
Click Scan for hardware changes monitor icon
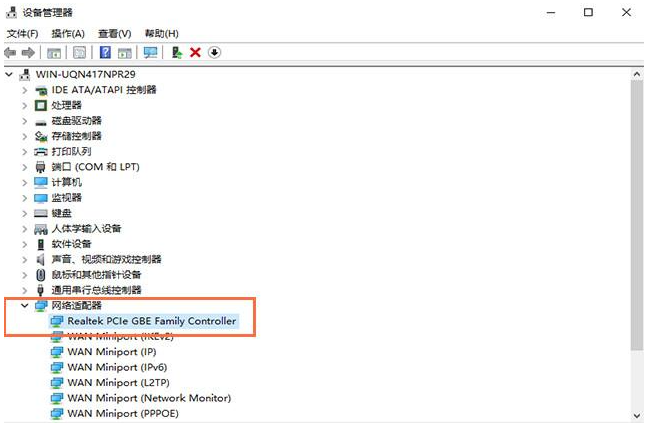click(x=150, y=53)
